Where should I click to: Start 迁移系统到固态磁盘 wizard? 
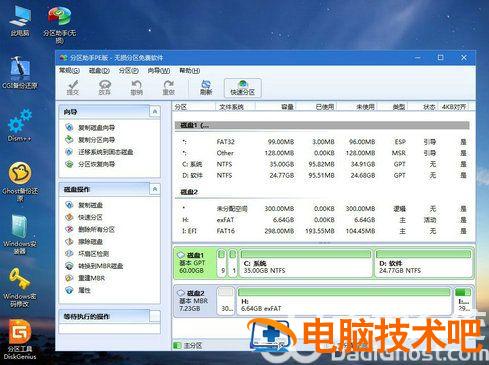pos(99,152)
